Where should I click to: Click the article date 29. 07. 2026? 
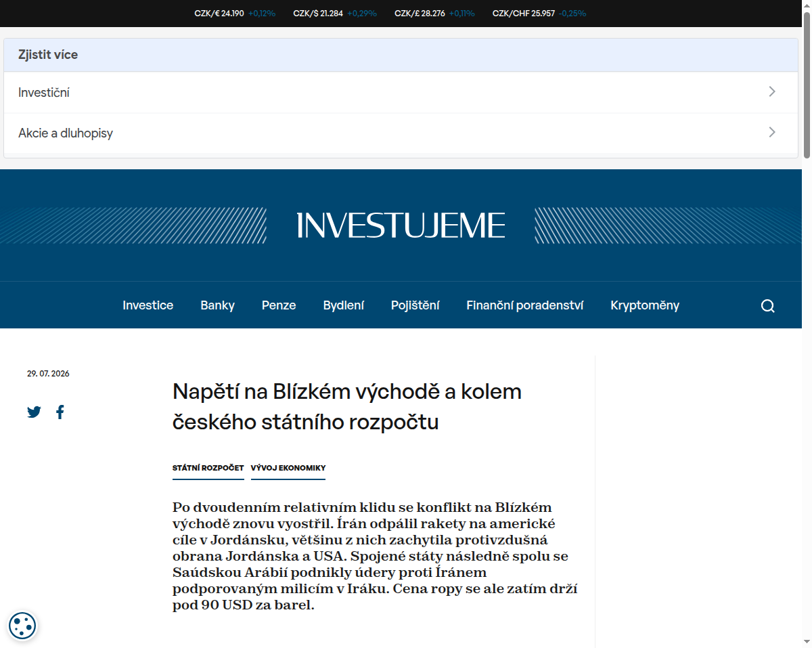pyautogui.click(x=48, y=374)
